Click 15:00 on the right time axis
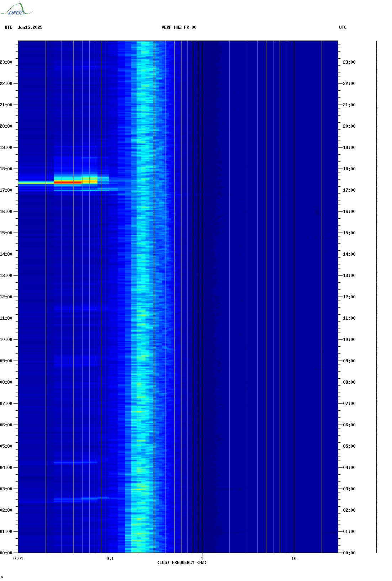Image resolution: width=392 pixels, height=581 pixels. (x=349, y=233)
